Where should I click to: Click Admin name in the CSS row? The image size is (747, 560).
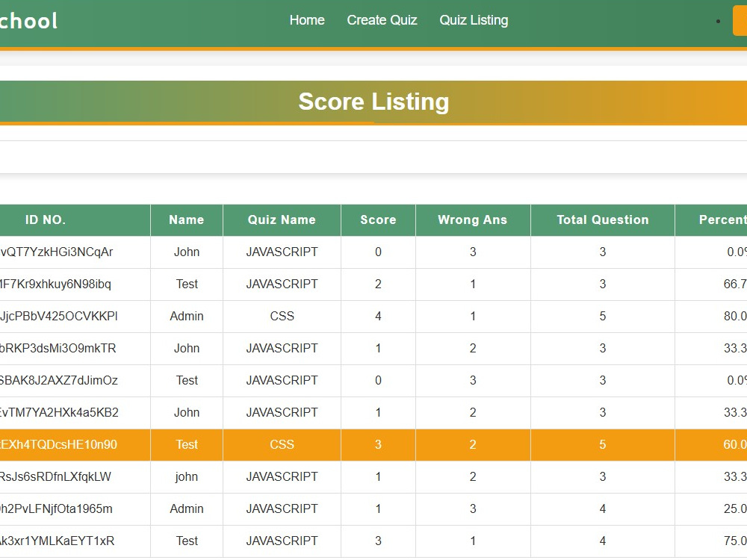click(x=187, y=316)
